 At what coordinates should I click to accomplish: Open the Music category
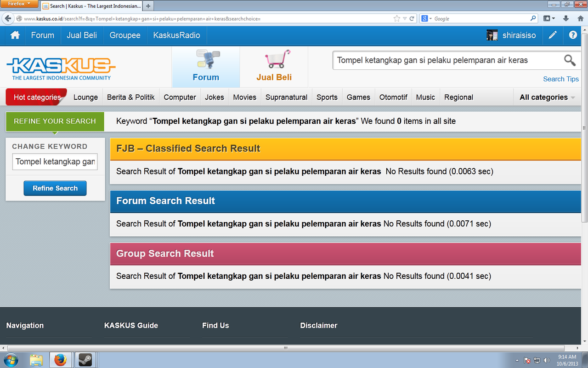pyautogui.click(x=426, y=97)
